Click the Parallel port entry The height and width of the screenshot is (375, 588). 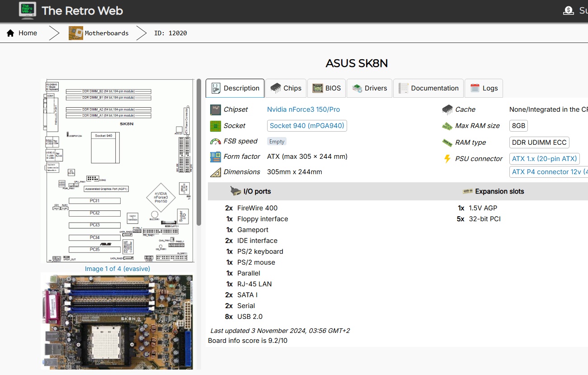point(243,273)
